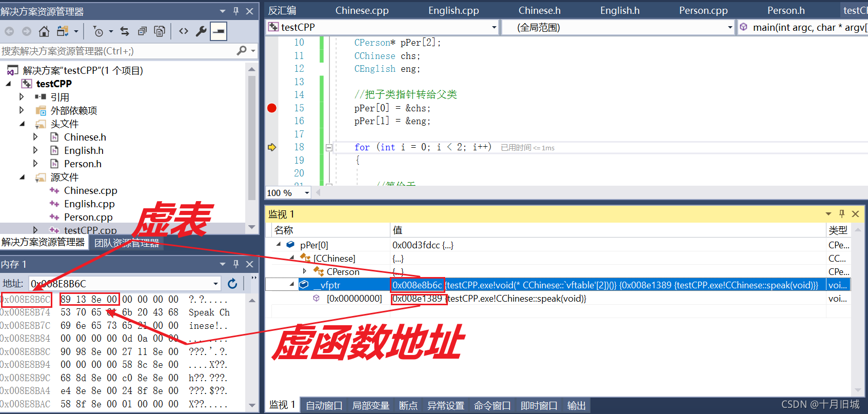Collapse the pPer[0] watch entry
Viewport: 868px width, 414px height.
point(279,245)
